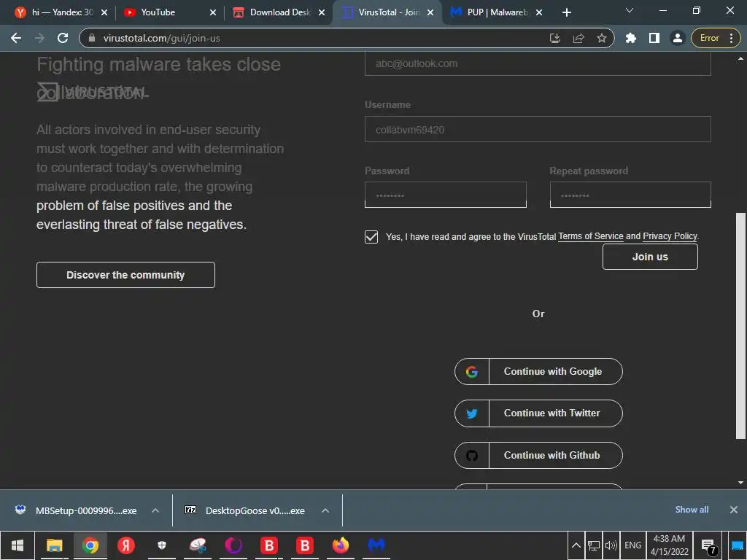Click the page vertical scrollbar thumb

coord(740,325)
